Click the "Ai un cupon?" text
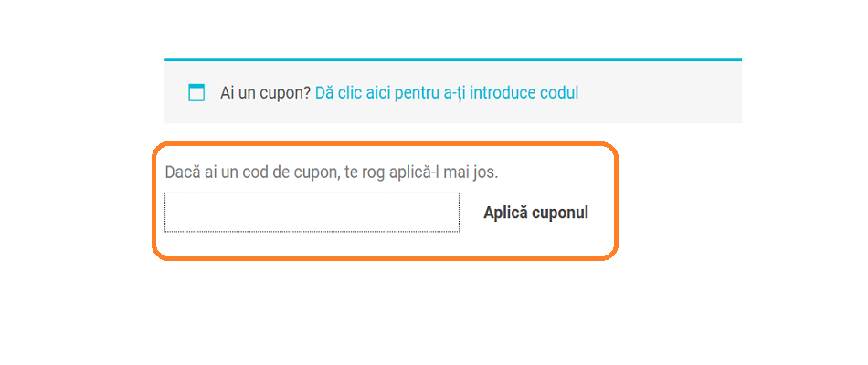868x365 pixels. coord(265,92)
